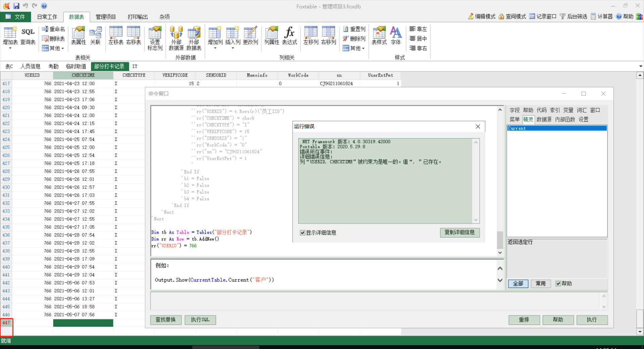Click 重命名 in the table group
The width and height of the screenshot is (644, 349).
tap(53, 29)
